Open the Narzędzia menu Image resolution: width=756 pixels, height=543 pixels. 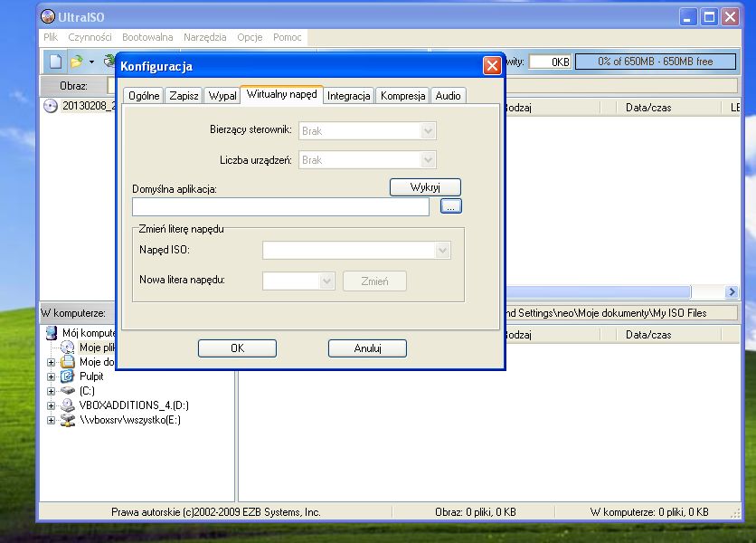(x=205, y=37)
